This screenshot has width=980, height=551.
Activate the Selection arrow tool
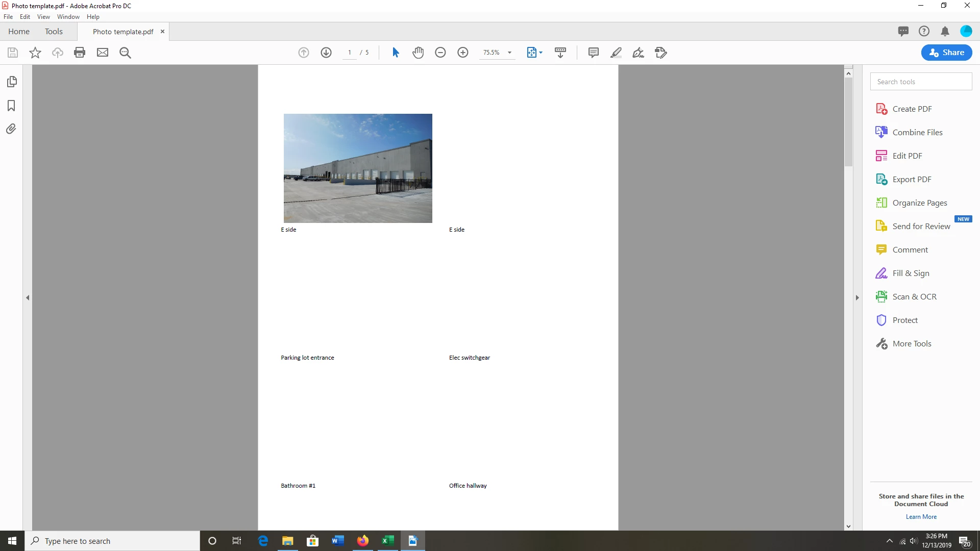[396, 53]
